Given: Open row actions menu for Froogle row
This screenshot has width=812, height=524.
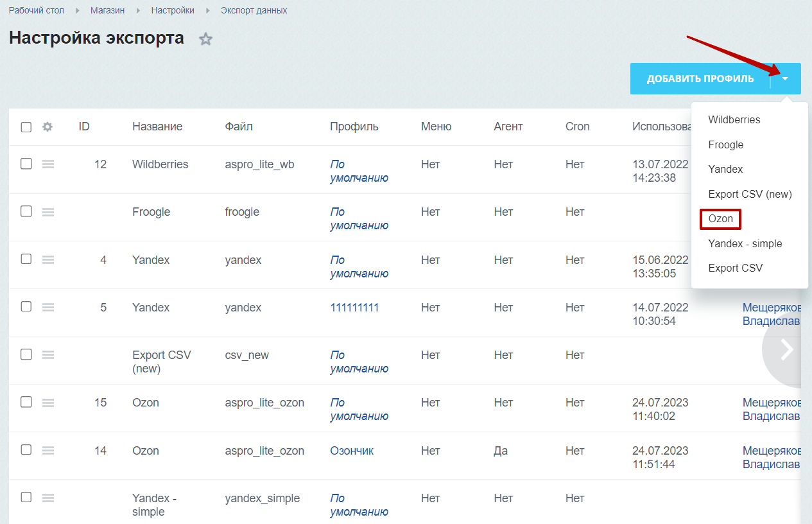Looking at the screenshot, I should [48, 212].
